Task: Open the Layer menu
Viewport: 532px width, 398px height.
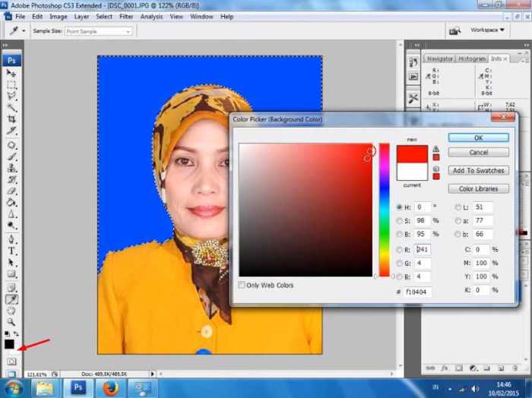Action: tap(81, 17)
